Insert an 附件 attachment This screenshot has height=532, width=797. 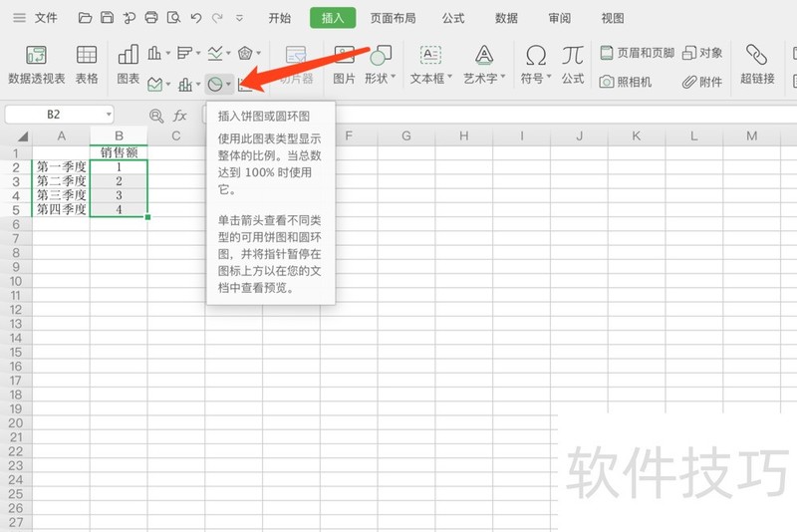tap(702, 82)
